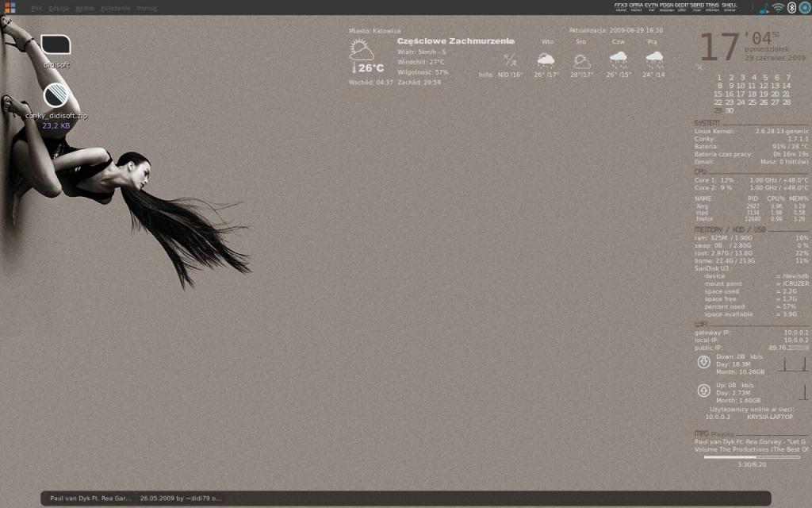Click the '26.05.2009 by ~didi79' taskbar entry
The width and height of the screenshot is (812, 508).
[x=180, y=498]
